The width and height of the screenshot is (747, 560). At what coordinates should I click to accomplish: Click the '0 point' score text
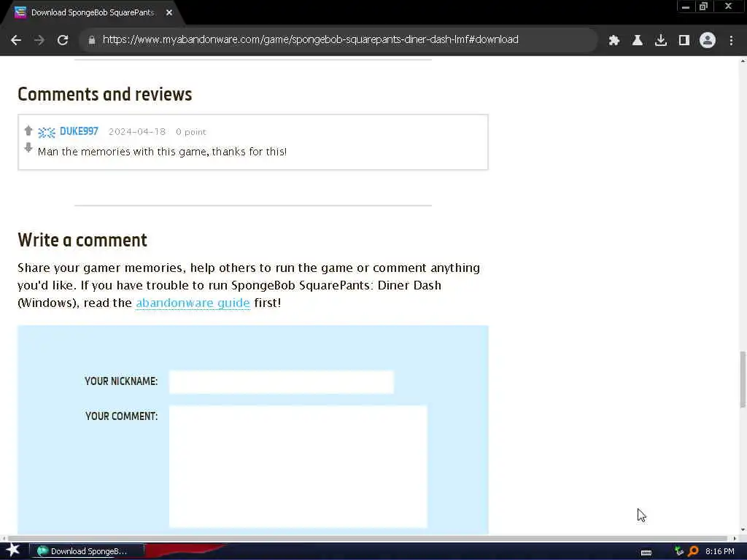tap(191, 132)
